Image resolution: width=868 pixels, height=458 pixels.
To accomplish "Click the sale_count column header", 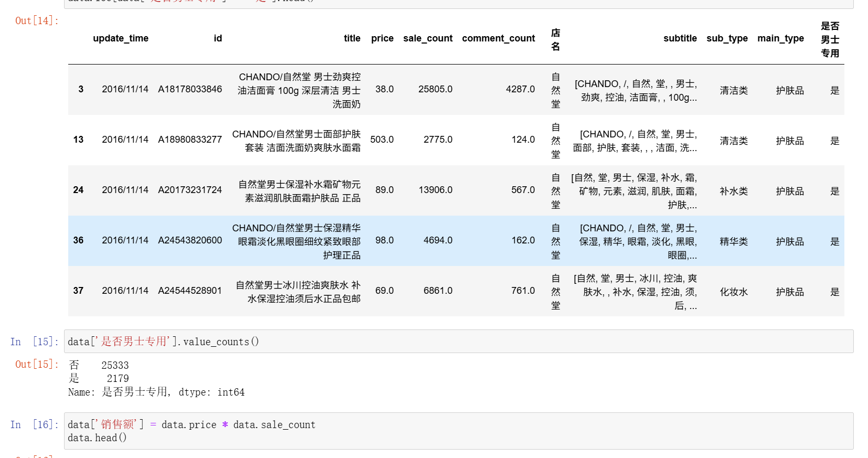I will 428,38.
